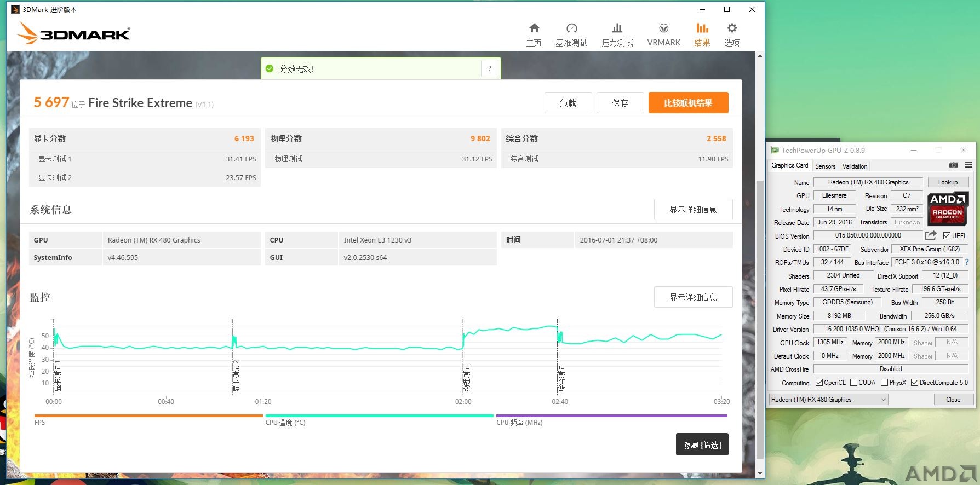Click scrollbar down arrow in 3DMark
The height and width of the screenshot is (485, 980).
click(760, 474)
